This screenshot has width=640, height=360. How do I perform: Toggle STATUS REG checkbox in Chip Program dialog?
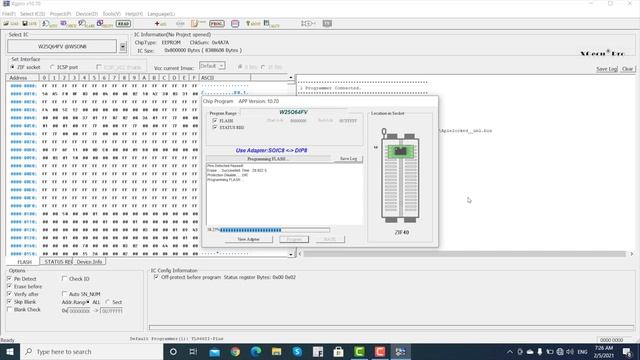pos(215,127)
